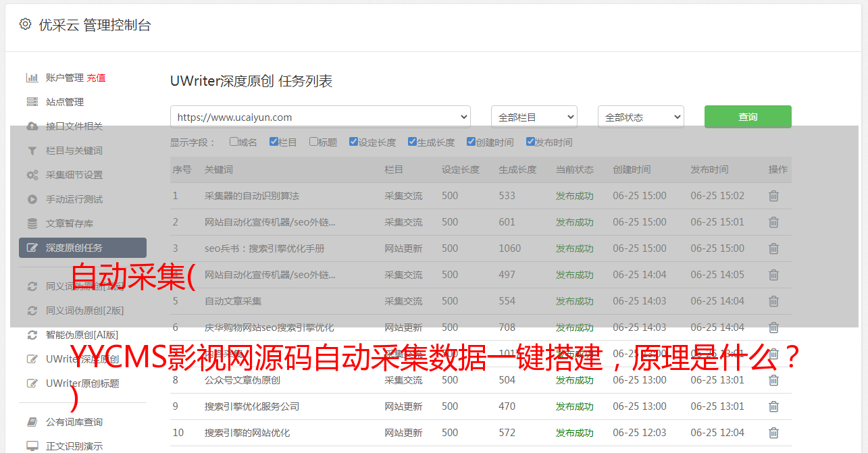Click keyword 公众号文章伪原创

(x=242, y=380)
